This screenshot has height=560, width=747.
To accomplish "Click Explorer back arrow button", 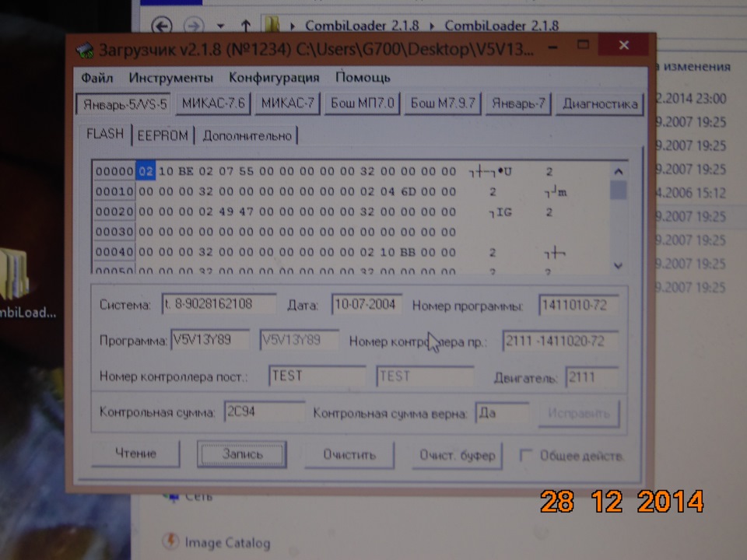I will pos(162,25).
